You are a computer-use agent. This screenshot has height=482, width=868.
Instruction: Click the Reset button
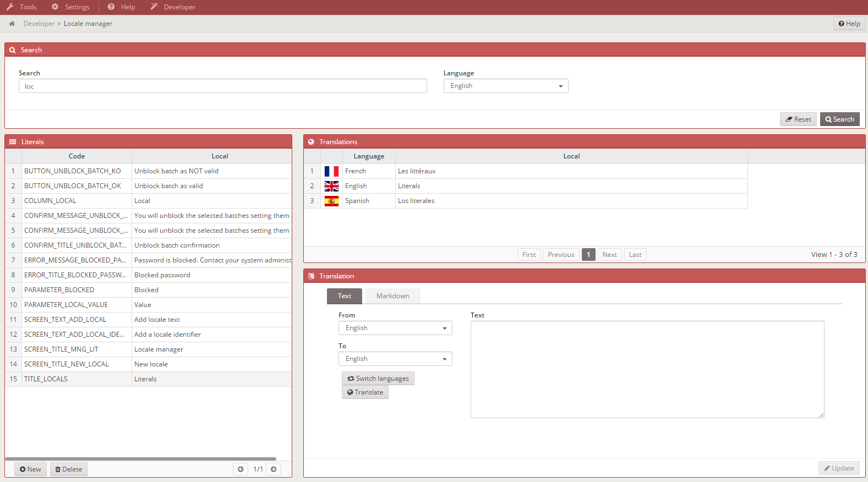(x=798, y=119)
